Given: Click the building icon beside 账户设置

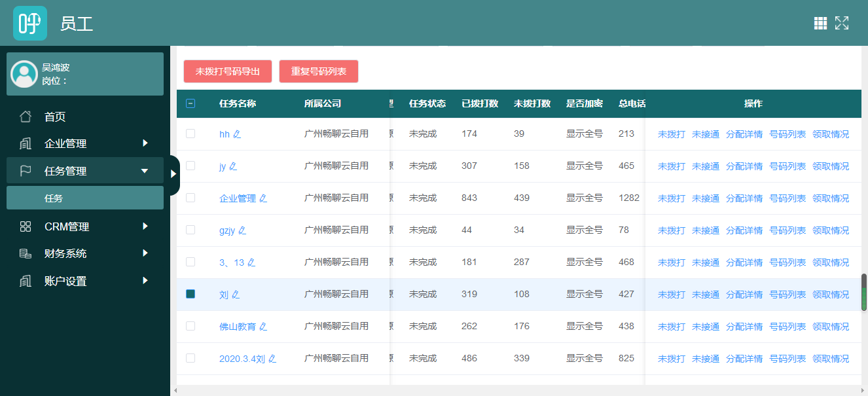Looking at the screenshot, I should pyautogui.click(x=26, y=281).
